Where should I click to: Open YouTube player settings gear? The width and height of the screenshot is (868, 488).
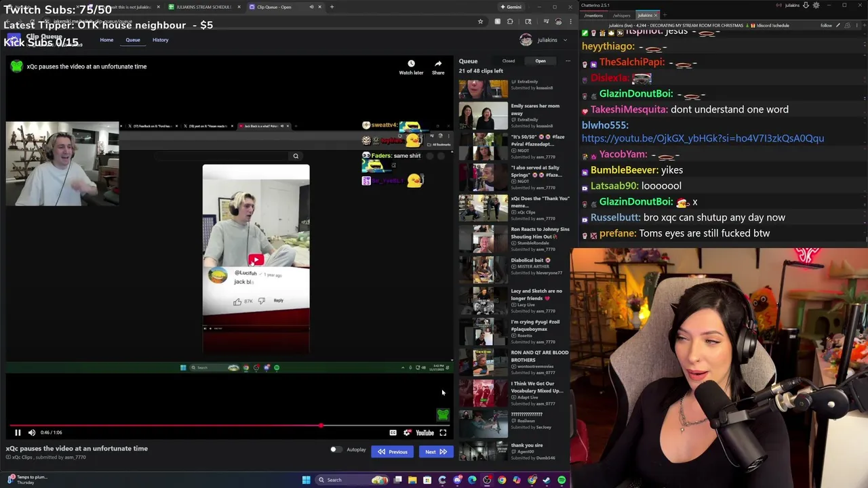tap(407, 432)
